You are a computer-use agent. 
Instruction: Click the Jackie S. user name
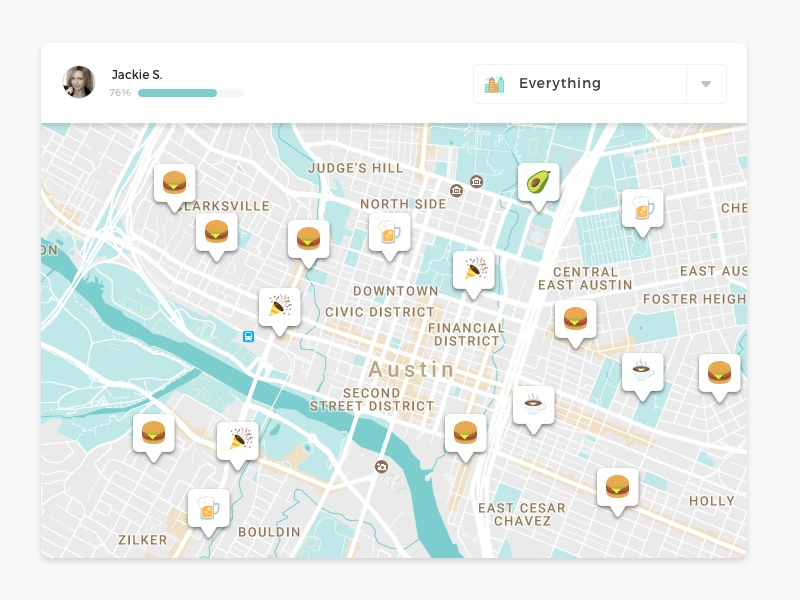(137, 75)
